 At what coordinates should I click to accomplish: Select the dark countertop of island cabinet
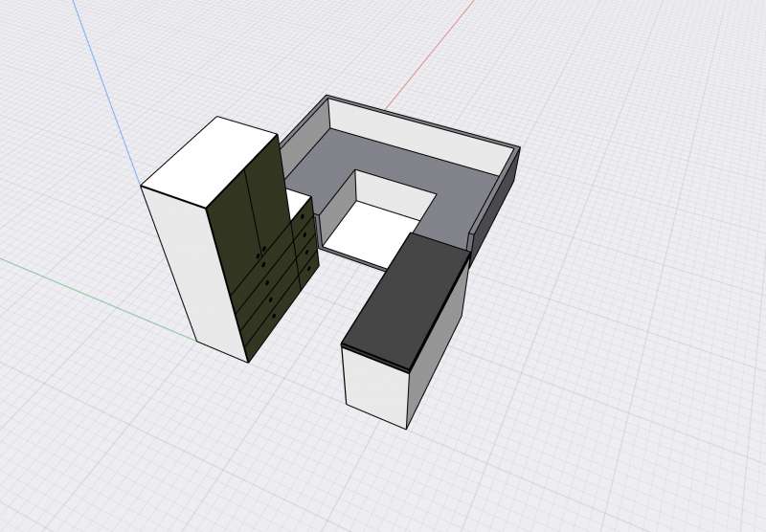pyautogui.click(x=405, y=300)
